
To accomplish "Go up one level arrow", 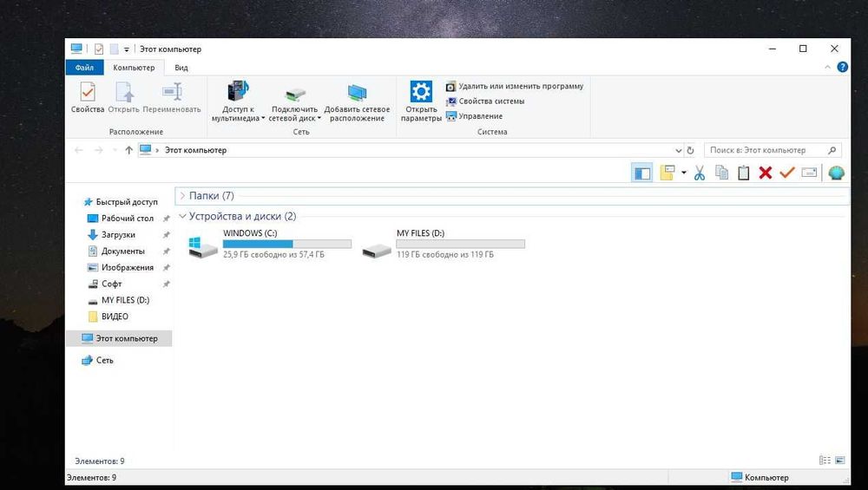I will (128, 150).
